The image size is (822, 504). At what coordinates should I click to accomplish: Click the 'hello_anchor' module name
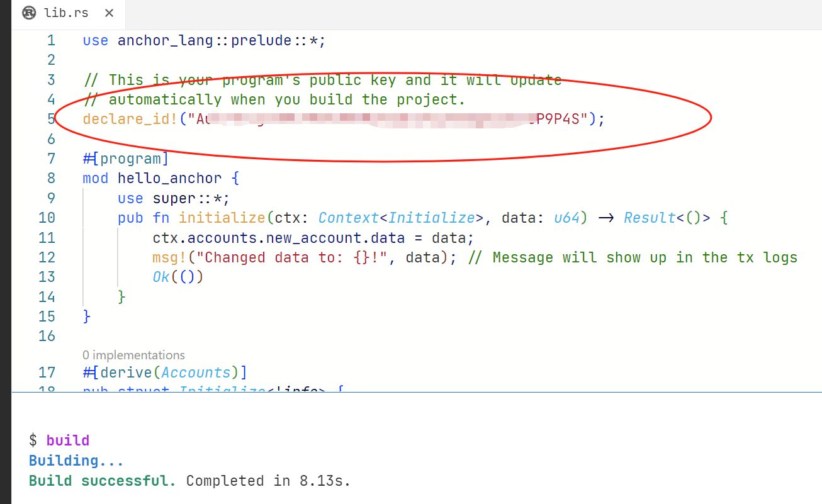click(x=169, y=178)
